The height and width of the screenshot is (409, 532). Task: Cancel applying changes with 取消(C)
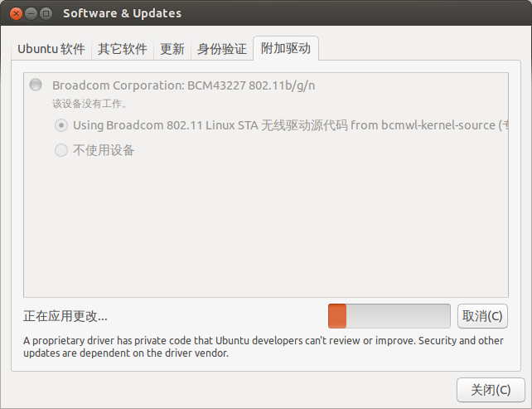482,316
